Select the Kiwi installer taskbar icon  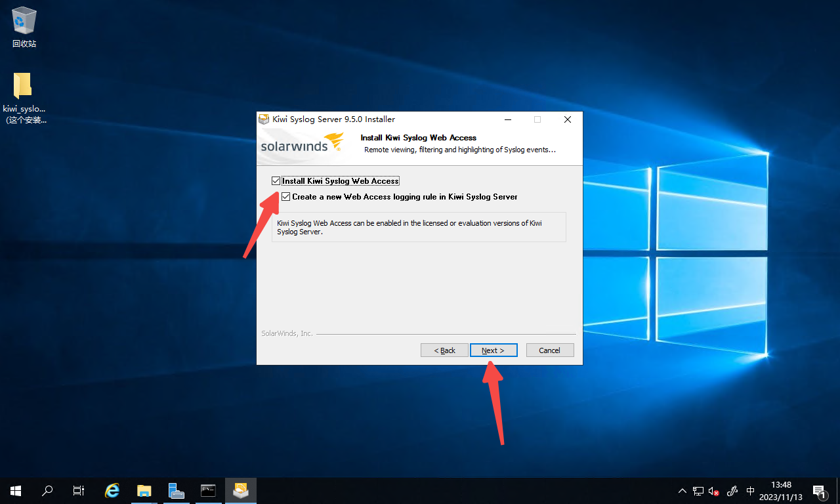point(241,490)
